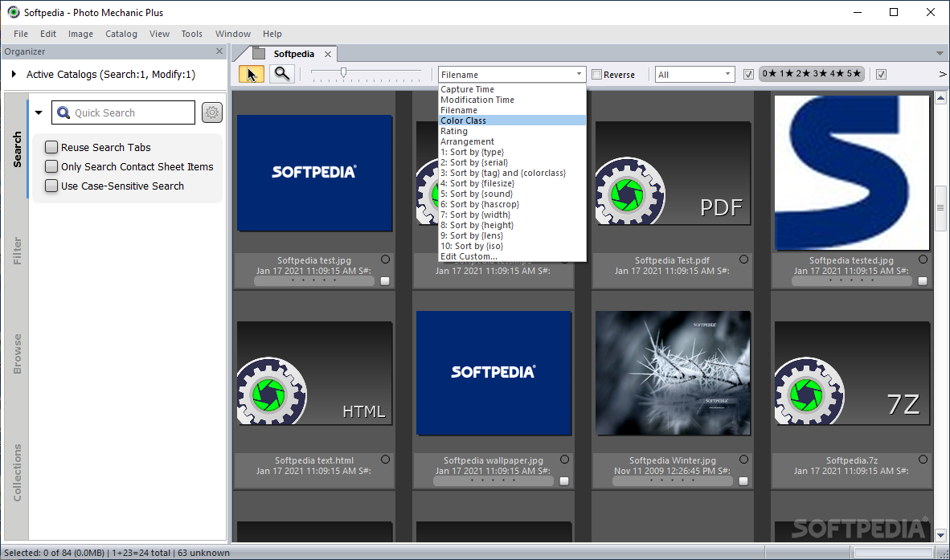Toggle Only Search Contact Sheet Items

tap(52, 166)
